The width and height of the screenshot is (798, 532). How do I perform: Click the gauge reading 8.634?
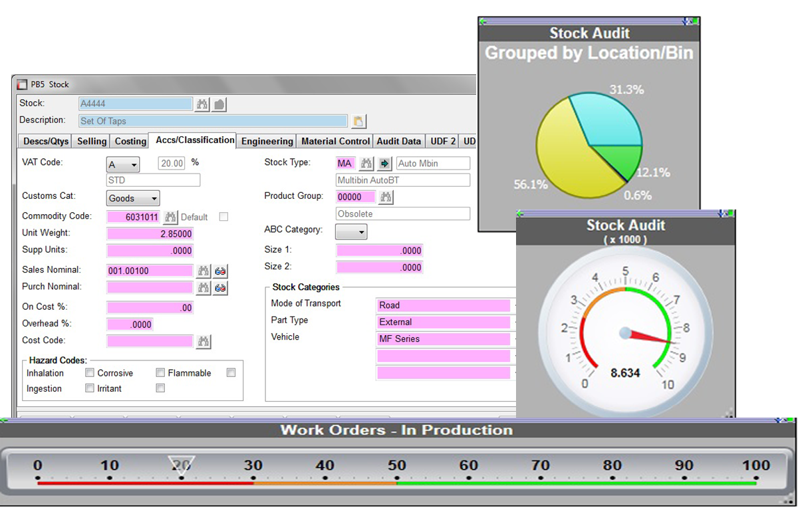[x=625, y=373]
